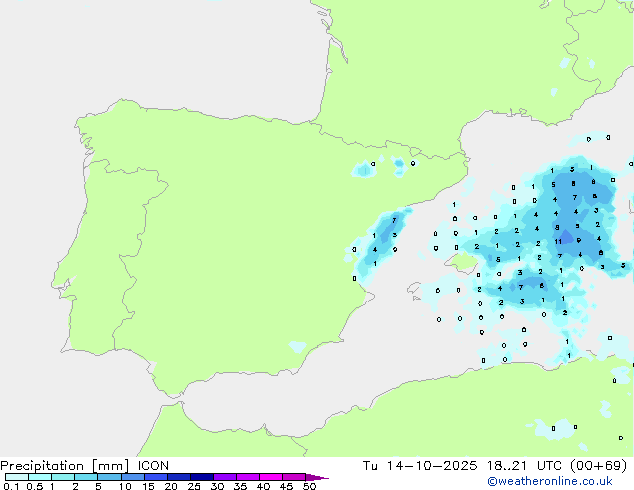This screenshot has height=490, width=634.
Task: Click the 45–50 mm legend color box
Action: (x=294, y=477)
